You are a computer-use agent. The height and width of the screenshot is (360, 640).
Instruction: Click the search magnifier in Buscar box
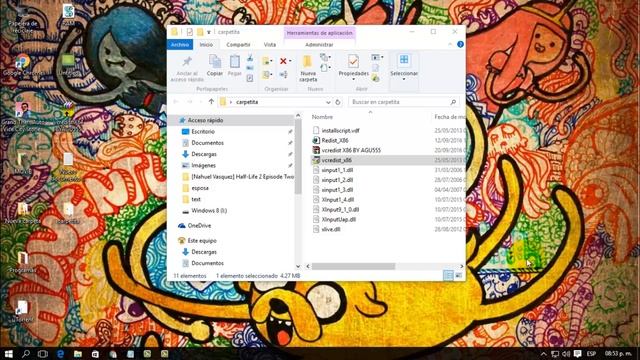click(453, 102)
